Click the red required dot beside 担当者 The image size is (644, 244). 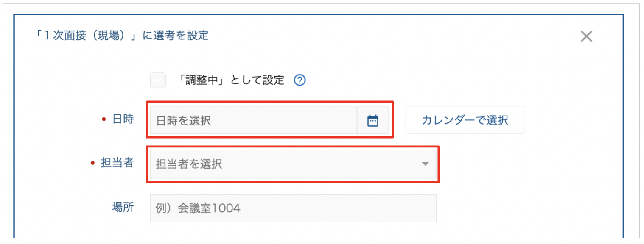pos(93,163)
